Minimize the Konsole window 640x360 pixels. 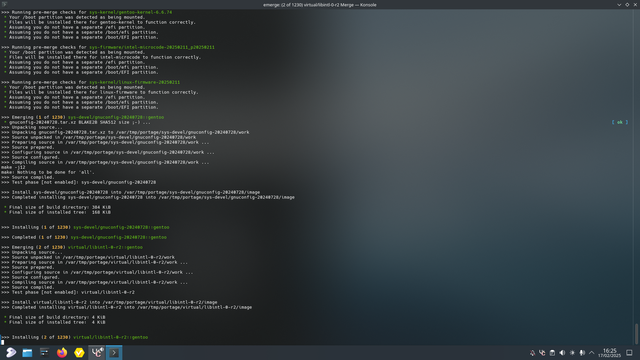(x=619, y=4)
